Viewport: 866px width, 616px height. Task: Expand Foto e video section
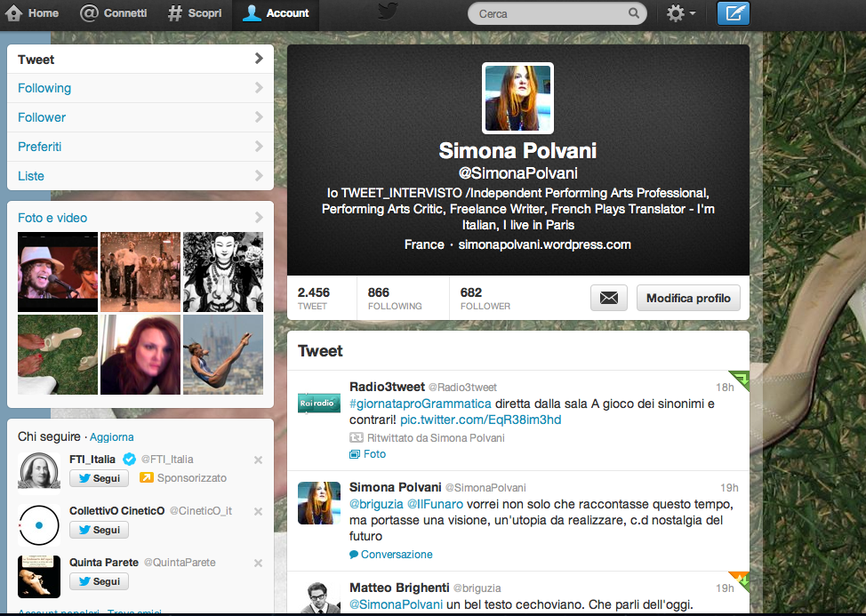(x=259, y=218)
